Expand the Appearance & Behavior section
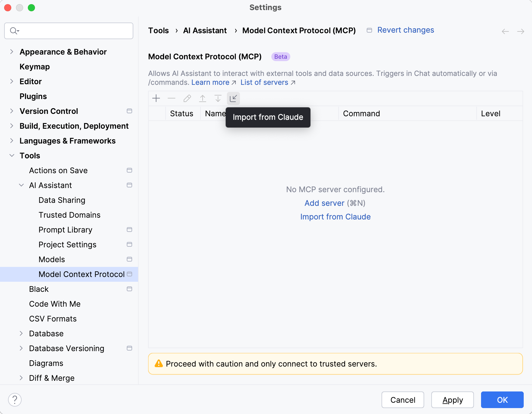Viewport: 532px width, 414px height. 12,52
